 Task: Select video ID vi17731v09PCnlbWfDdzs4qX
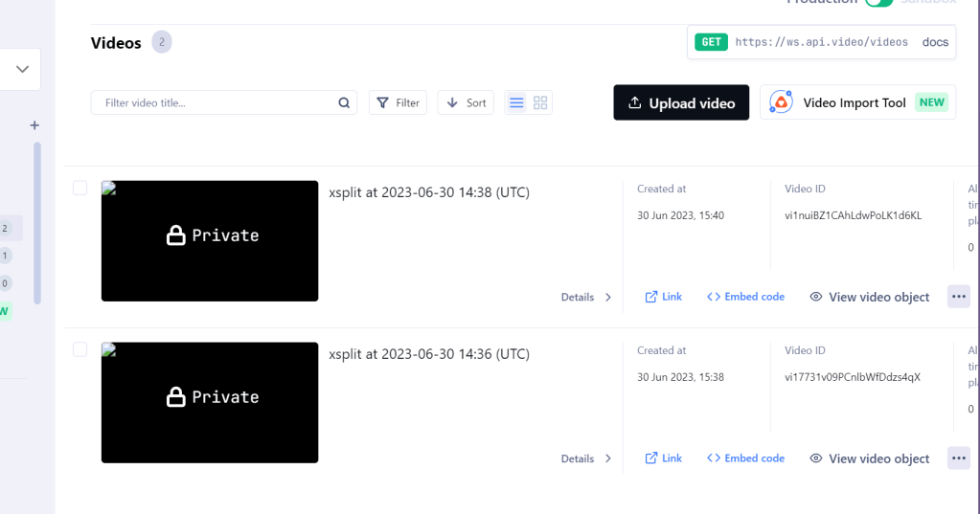(853, 377)
